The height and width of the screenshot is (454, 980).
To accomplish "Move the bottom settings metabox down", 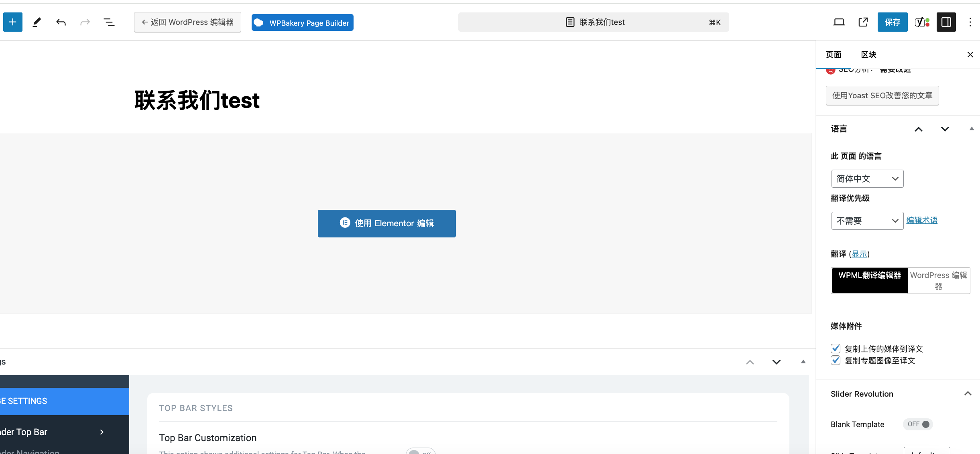I will 777,362.
